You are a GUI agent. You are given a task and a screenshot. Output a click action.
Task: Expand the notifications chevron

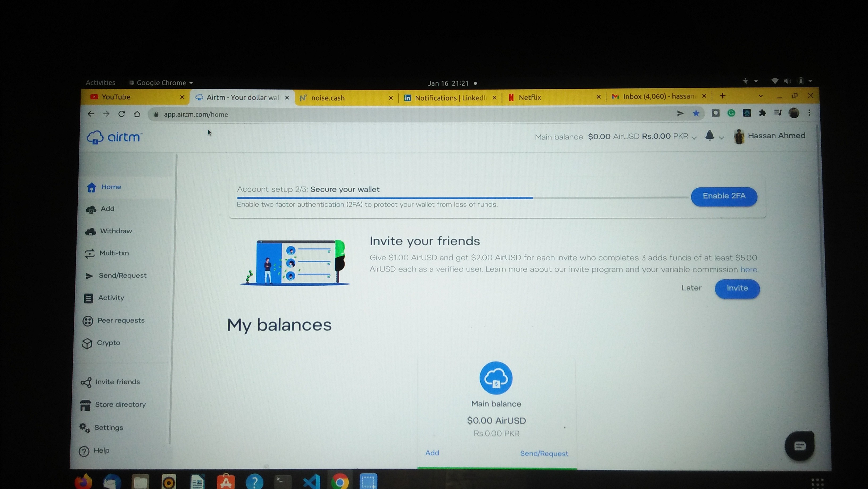(721, 137)
